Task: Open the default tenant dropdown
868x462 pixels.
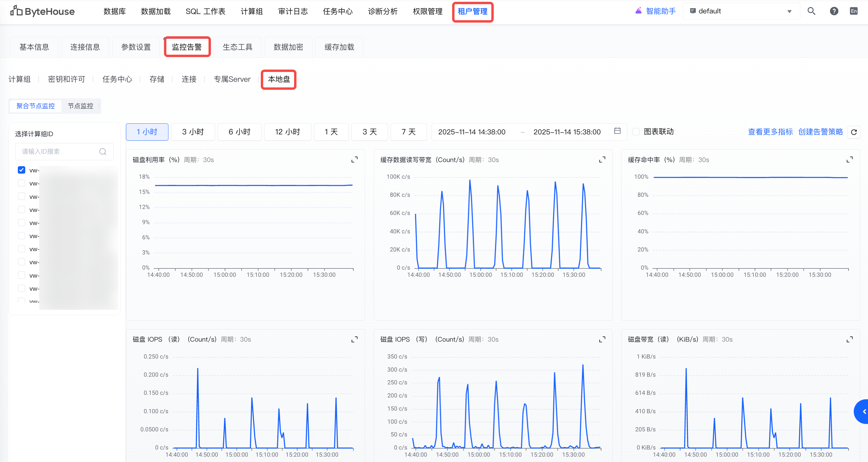Action: (741, 11)
